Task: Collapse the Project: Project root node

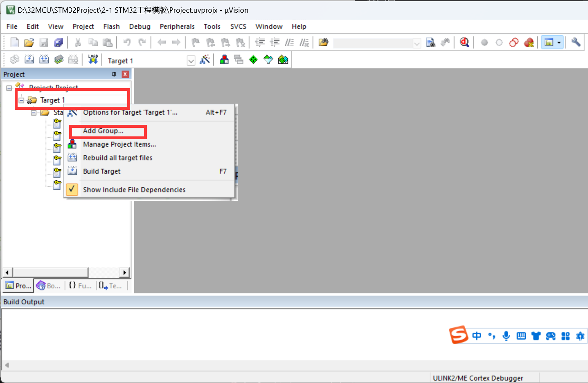Action: pyautogui.click(x=9, y=88)
